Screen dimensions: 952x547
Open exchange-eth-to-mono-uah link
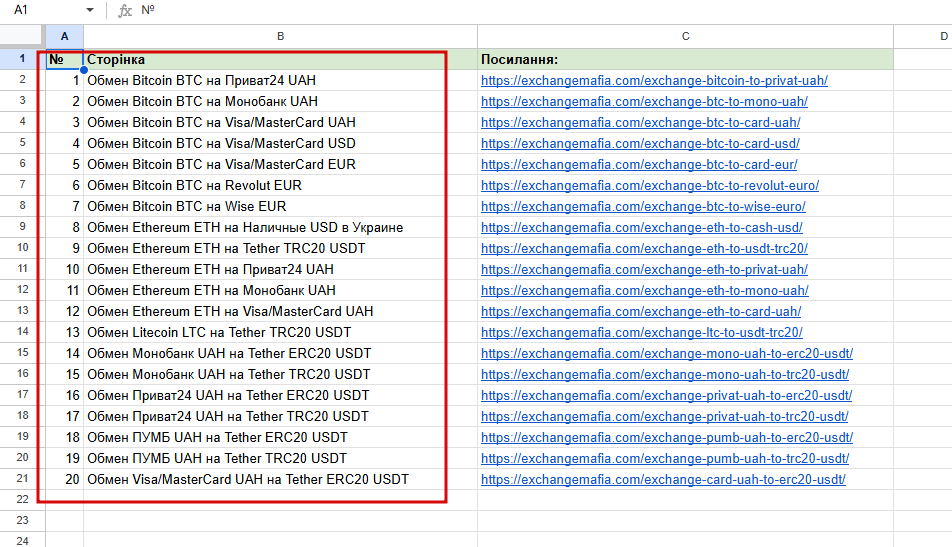pyautogui.click(x=645, y=291)
